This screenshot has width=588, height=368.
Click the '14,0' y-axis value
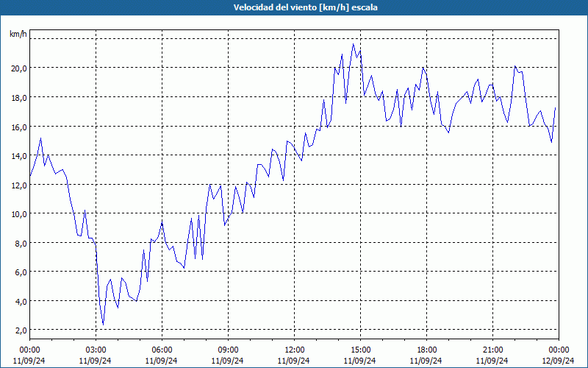(19, 156)
